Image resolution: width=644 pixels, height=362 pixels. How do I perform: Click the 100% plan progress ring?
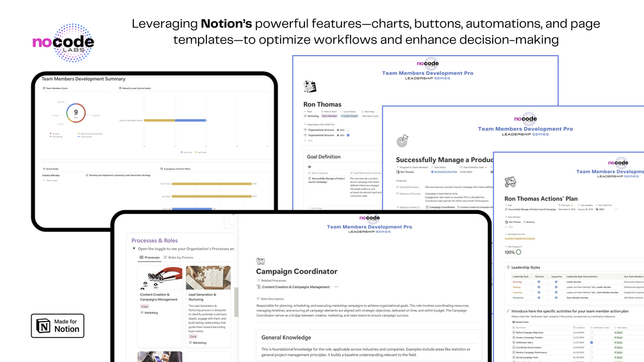coord(519,252)
